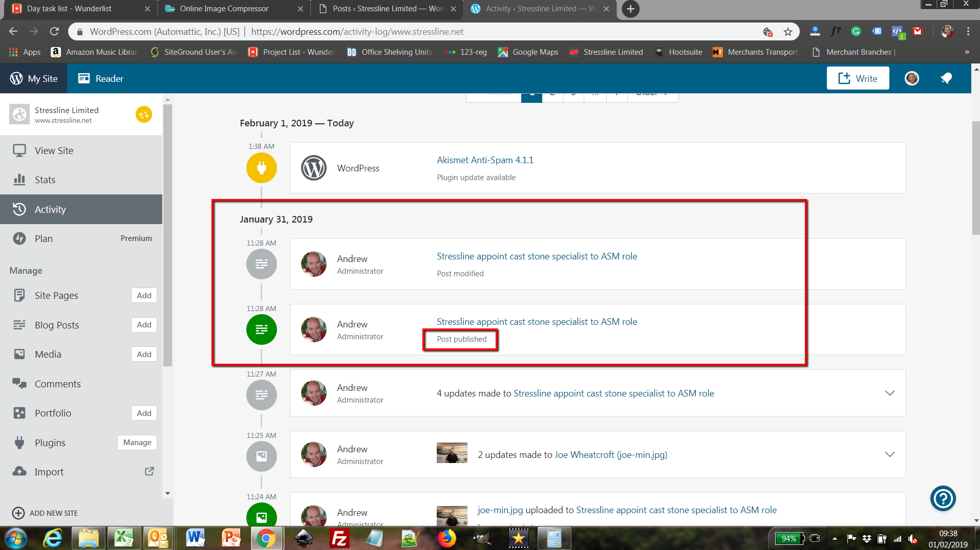980x550 pixels.
Task: Open the help question mark button
Action: coord(943,498)
